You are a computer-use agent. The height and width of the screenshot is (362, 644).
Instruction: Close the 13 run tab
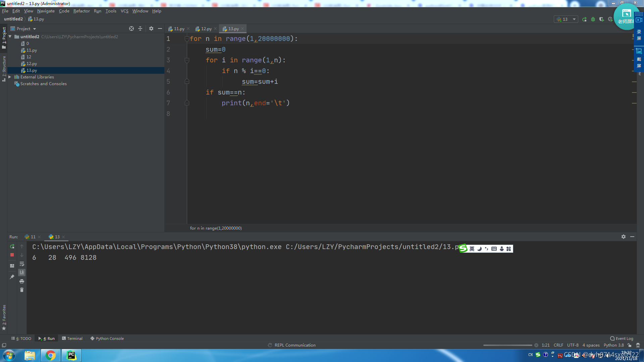(x=63, y=237)
